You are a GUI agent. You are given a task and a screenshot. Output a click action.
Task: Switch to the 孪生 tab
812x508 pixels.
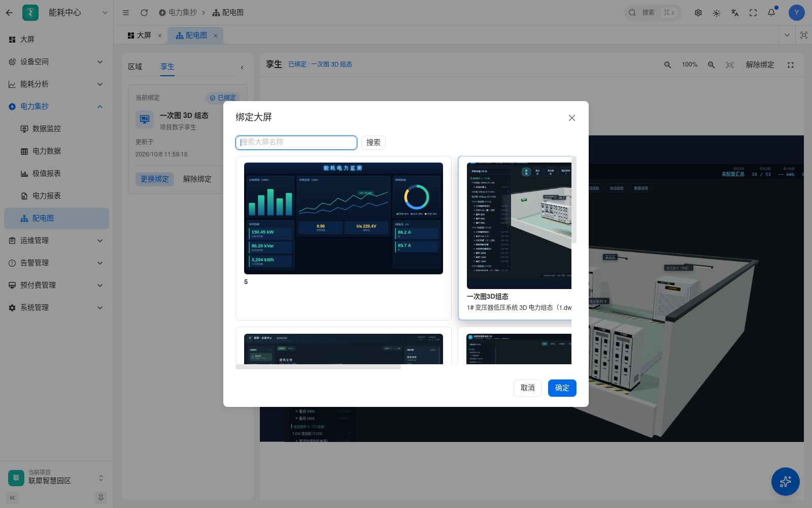(x=167, y=67)
